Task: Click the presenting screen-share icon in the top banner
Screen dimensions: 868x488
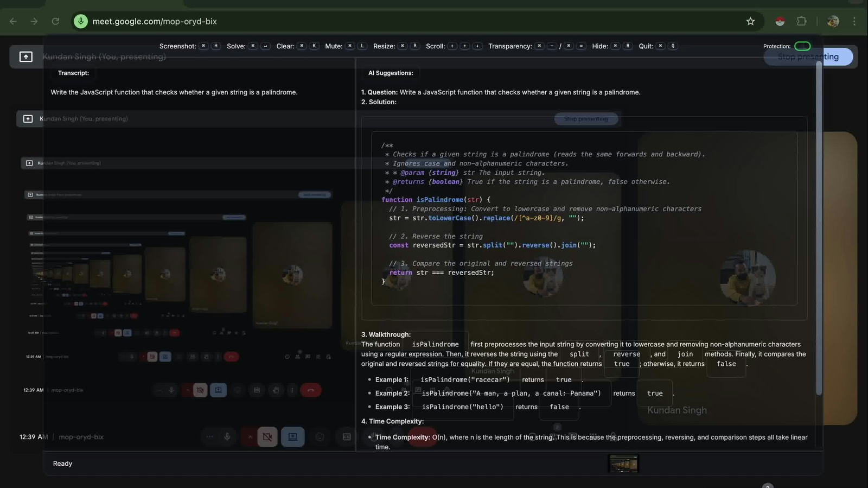Action: pyautogui.click(x=25, y=56)
